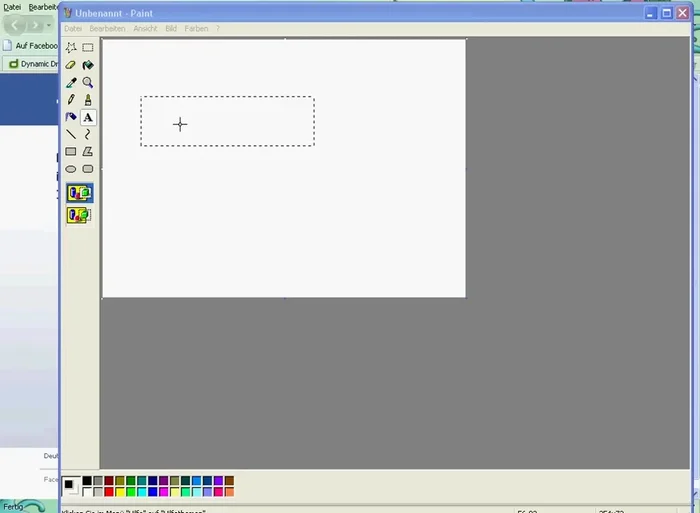The width and height of the screenshot is (700, 513).
Task: Pick the Ellipse shape tool
Action: coord(71,169)
